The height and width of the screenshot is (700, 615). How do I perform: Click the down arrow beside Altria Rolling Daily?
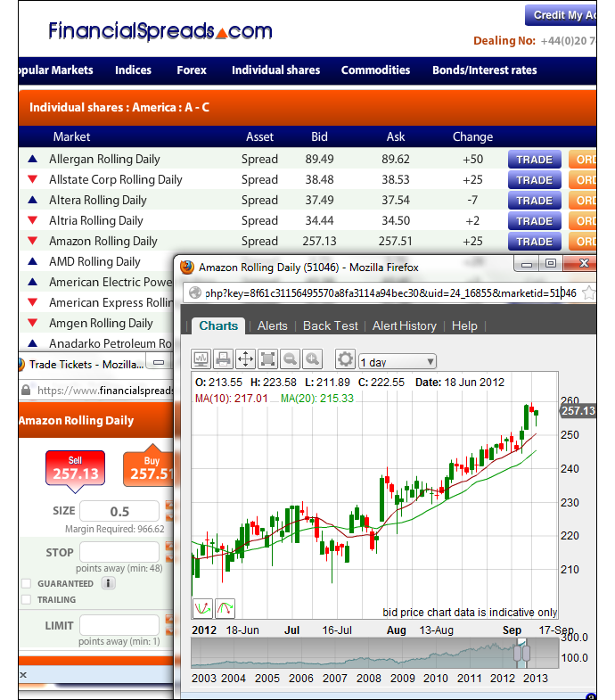click(32, 220)
